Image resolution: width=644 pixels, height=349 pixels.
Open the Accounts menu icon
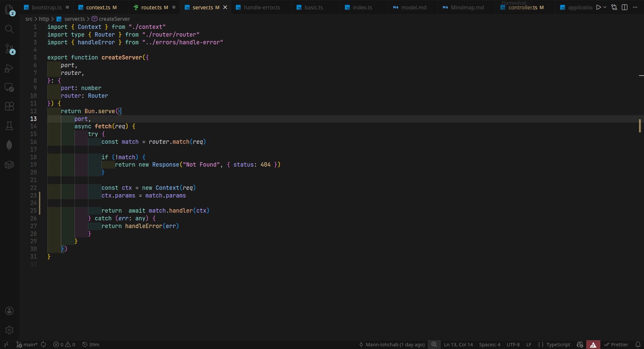9,311
